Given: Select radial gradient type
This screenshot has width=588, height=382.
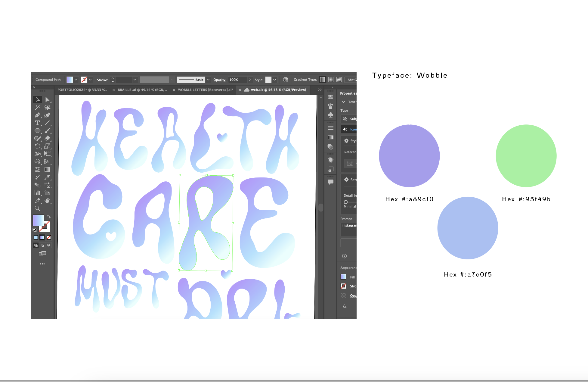Looking at the screenshot, I should (331, 80).
